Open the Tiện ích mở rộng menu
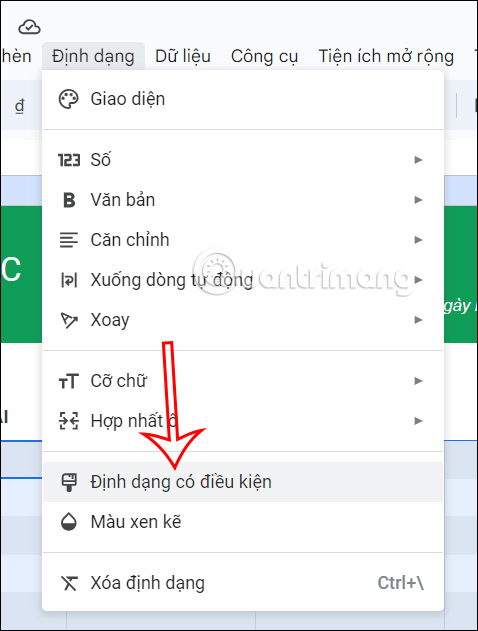 point(386,56)
